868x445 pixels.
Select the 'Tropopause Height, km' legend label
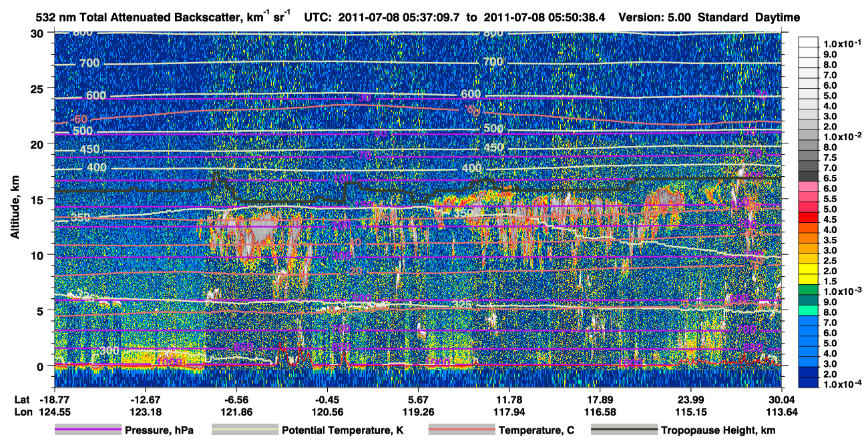(x=719, y=430)
